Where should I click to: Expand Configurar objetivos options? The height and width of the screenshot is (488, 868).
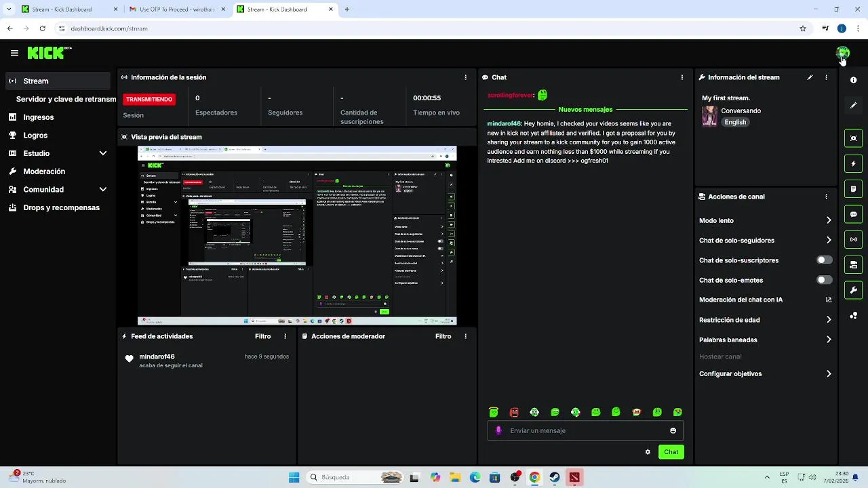[x=829, y=373]
